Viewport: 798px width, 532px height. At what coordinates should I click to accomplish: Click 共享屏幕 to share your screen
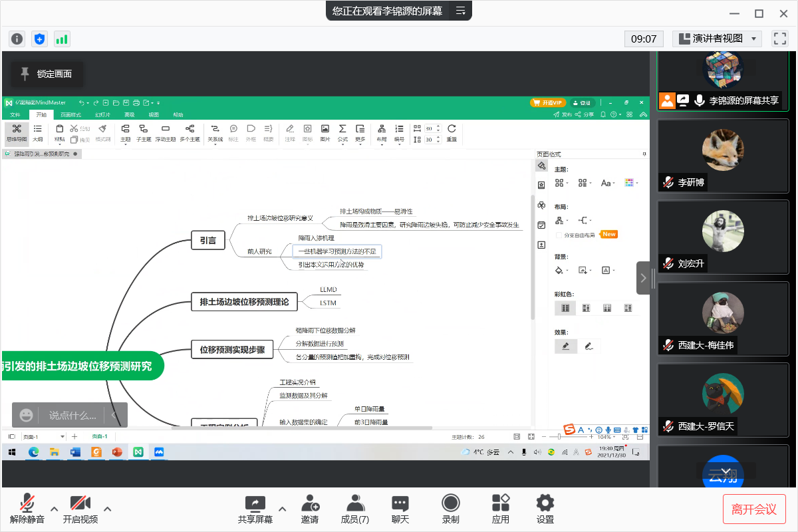click(x=255, y=509)
